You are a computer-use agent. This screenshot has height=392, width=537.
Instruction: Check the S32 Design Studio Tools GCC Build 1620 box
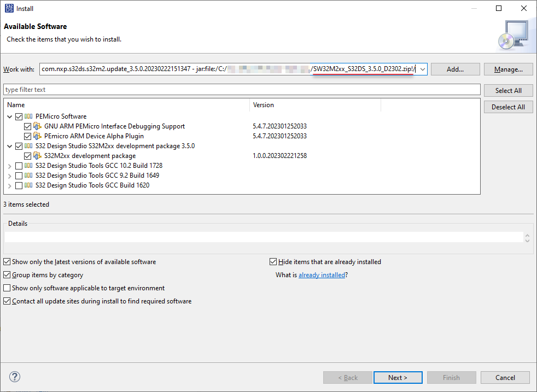click(19, 185)
